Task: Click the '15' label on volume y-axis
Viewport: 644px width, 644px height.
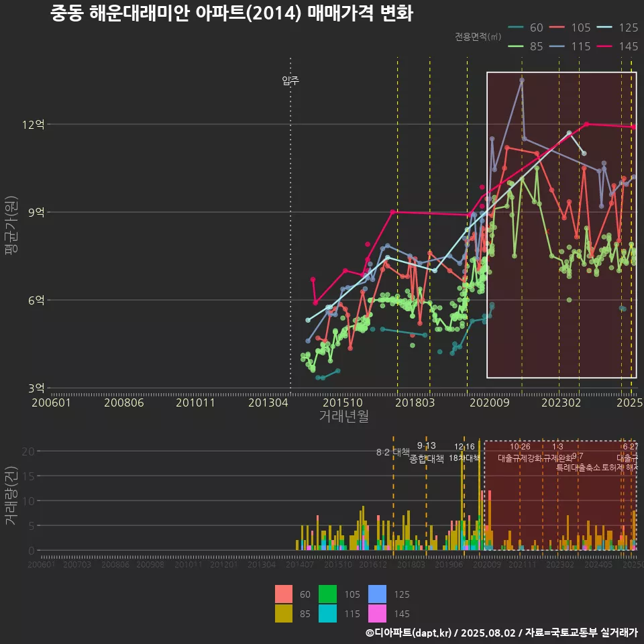Action: point(28,476)
